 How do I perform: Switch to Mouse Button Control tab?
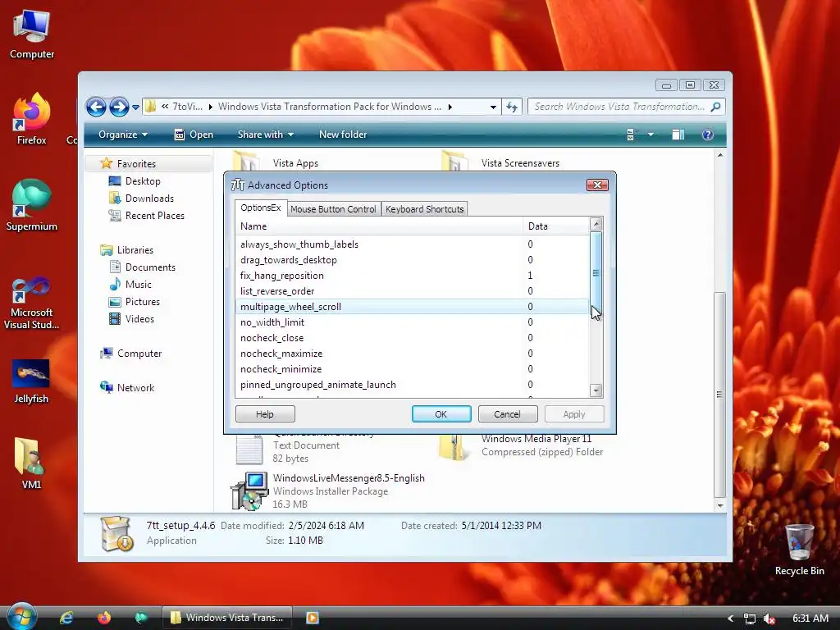click(x=333, y=209)
